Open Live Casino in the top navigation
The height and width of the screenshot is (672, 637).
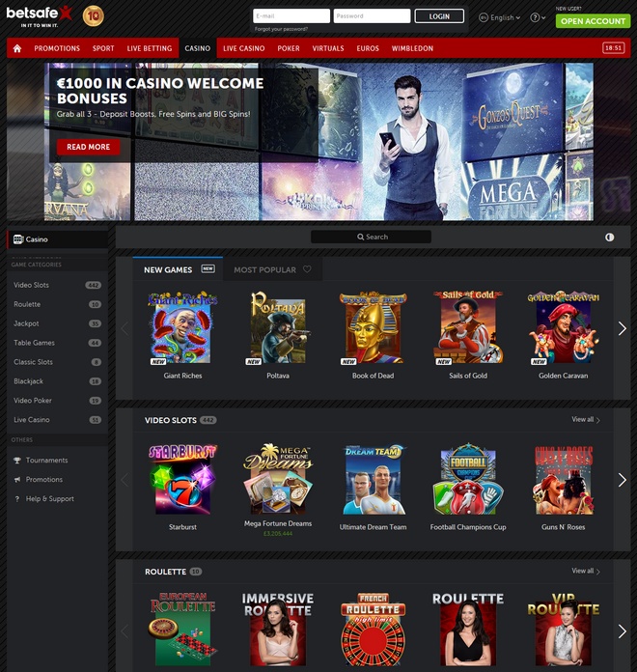point(244,48)
